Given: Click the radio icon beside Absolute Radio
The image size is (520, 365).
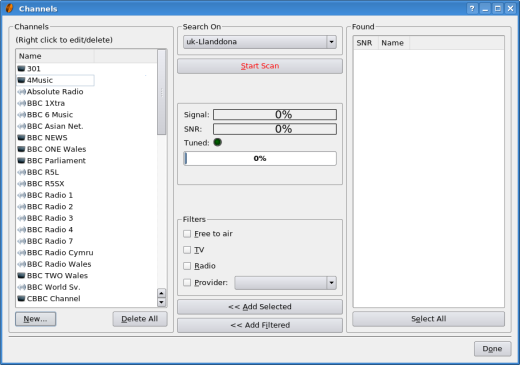Looking at the screenshot, I should (21, 92).
